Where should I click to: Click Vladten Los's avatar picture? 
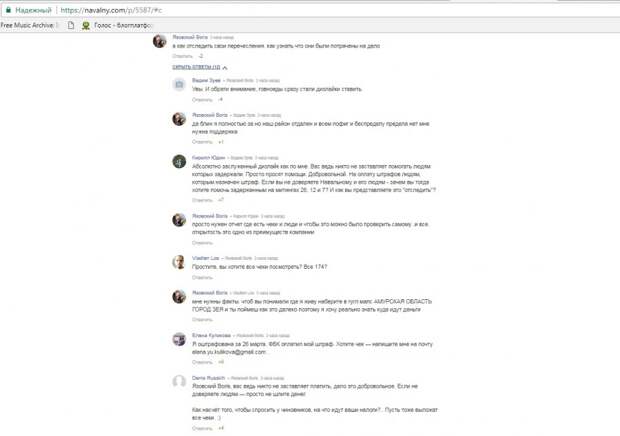coord(179,262)
